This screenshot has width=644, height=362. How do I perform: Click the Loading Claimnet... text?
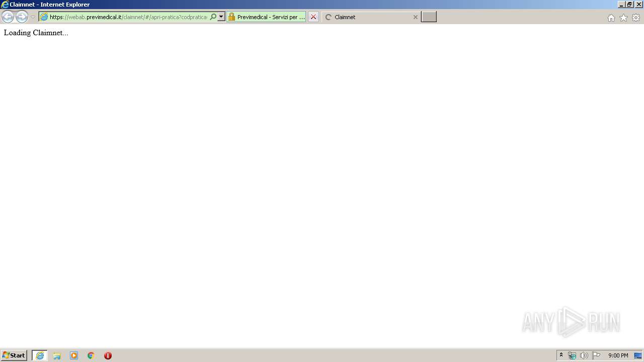(36, 33)
